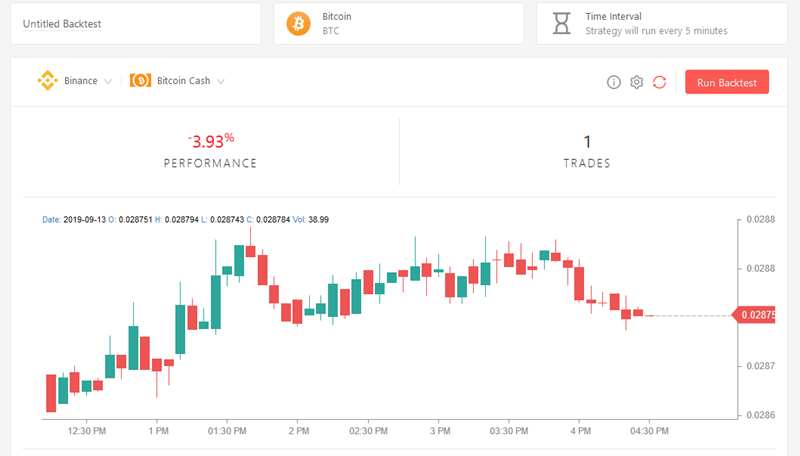Click the red refresh arrows icon
This screenshot has width=800, height=456.
pyautogui.click(x=659, y=82)
